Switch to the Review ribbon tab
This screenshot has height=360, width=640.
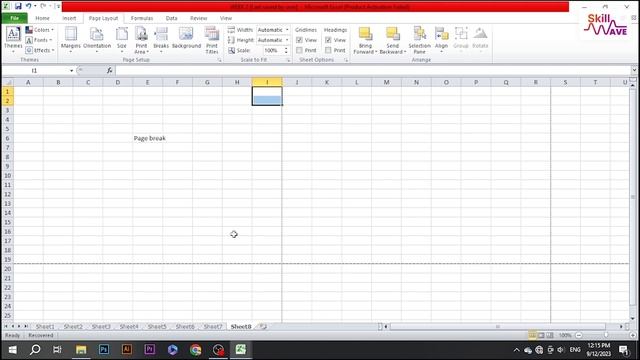pos(198,18)
